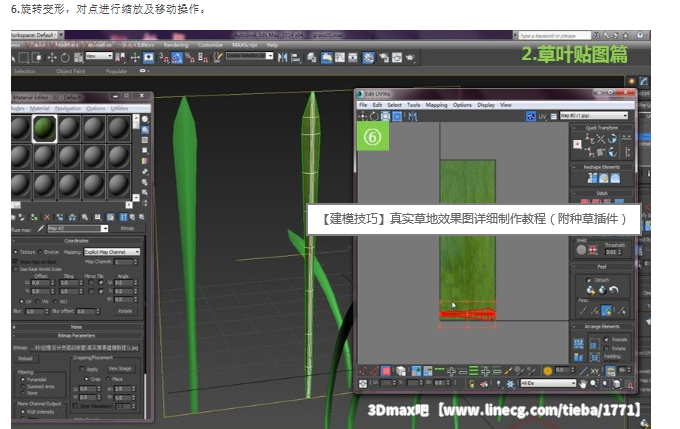The width and height of the screenshot is (680, 429).
Task: Open the Mapping menu in Edit UVWs
Action: (436, 105)
